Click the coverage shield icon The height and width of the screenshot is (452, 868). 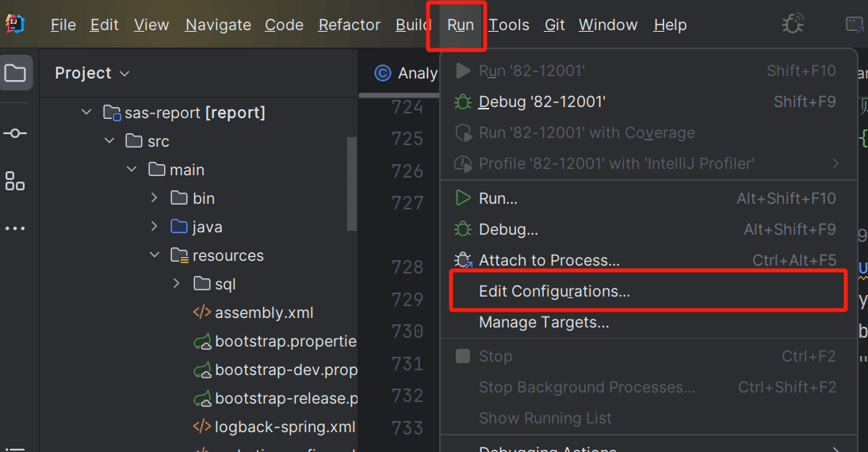pyautogui.click(x=463, y=133)
